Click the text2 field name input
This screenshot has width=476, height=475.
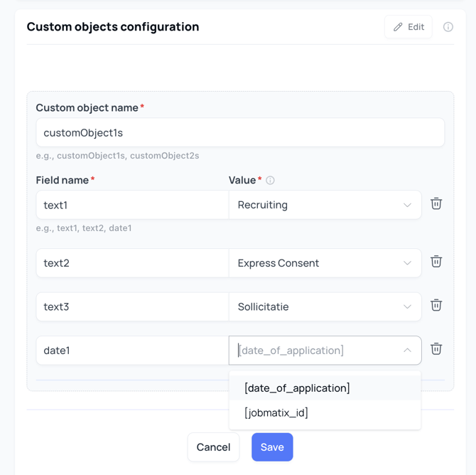(132, 263)
